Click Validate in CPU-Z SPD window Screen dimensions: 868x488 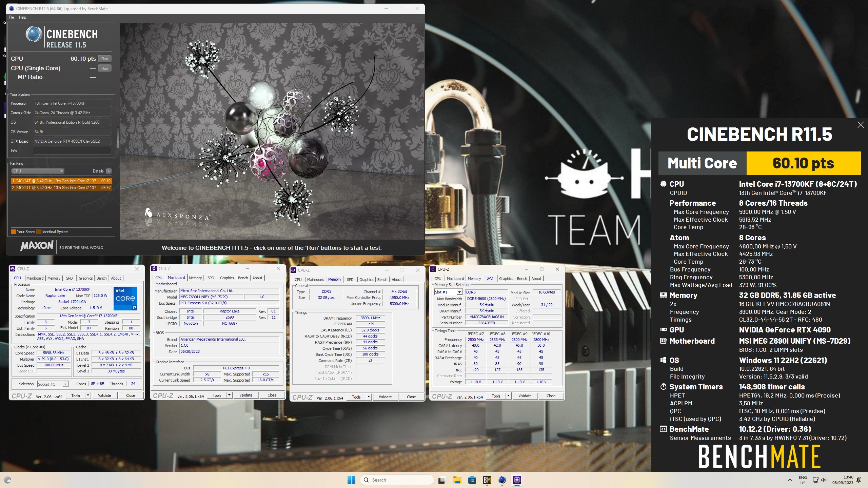pyautogui.click(x=525, y=396)
